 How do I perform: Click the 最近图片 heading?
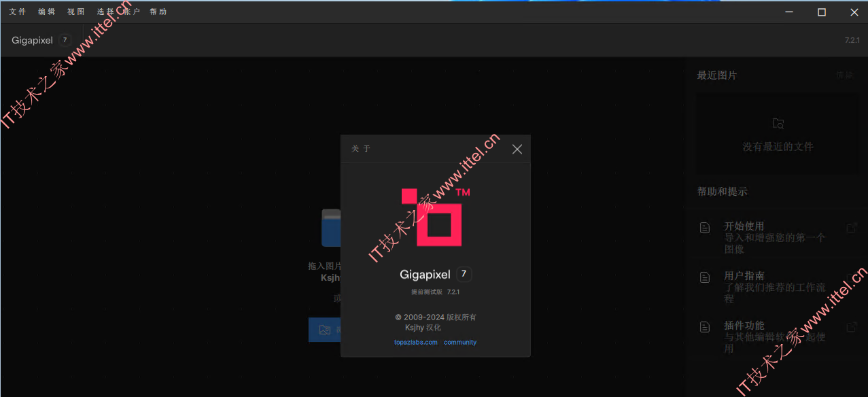coord(717,75)
